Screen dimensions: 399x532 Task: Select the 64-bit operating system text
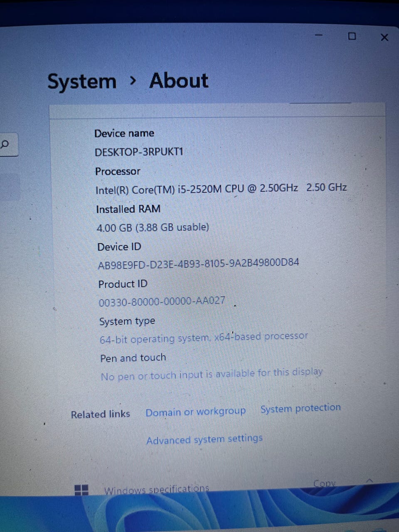(204, 337)
